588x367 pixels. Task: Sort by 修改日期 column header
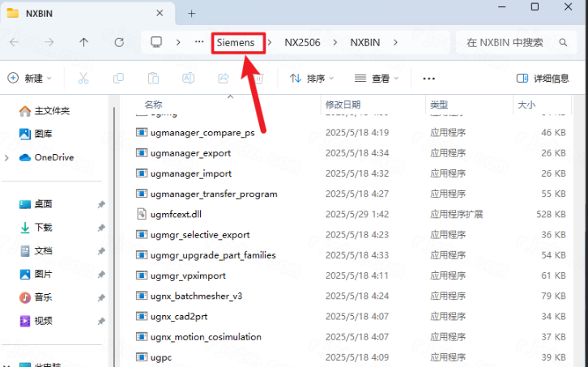tap(343, 105)
